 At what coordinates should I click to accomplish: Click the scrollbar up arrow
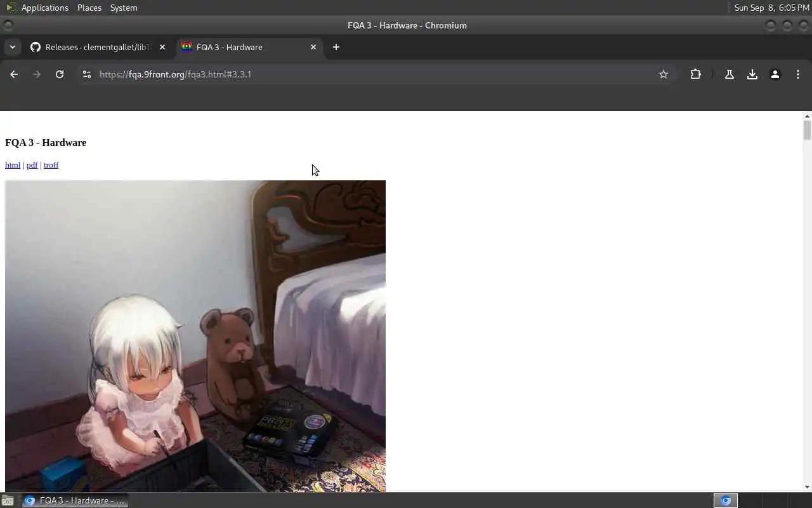(x=807, y=116)
